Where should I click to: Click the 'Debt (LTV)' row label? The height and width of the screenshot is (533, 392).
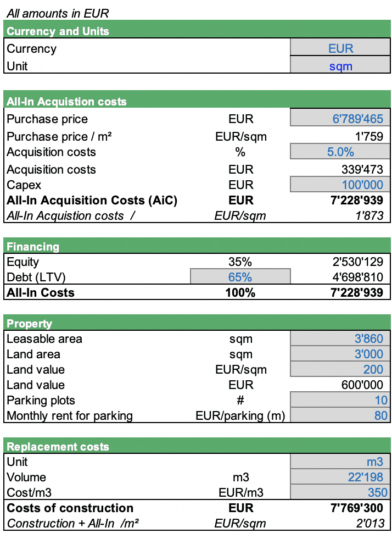pyautogui.click(x=36, y=277)
